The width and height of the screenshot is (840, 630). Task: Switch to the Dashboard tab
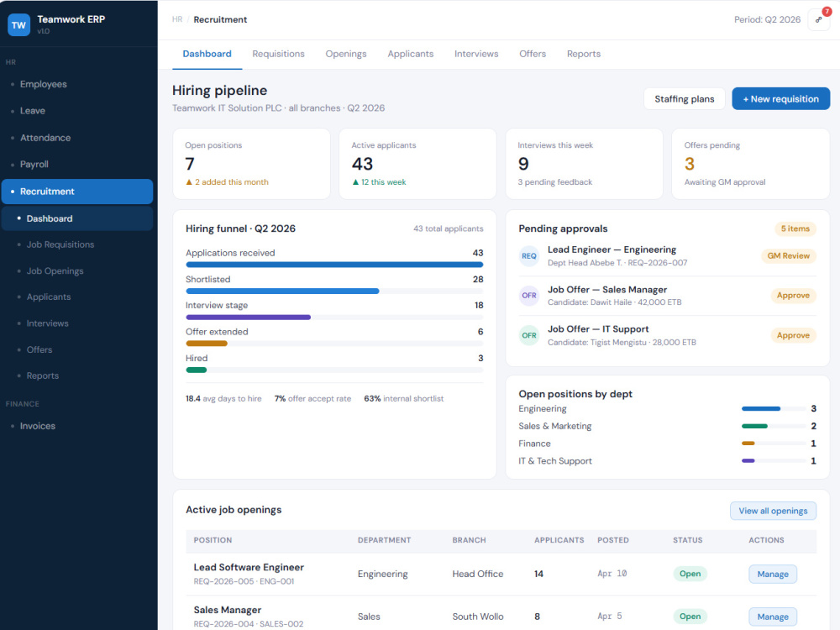(207, 54)
